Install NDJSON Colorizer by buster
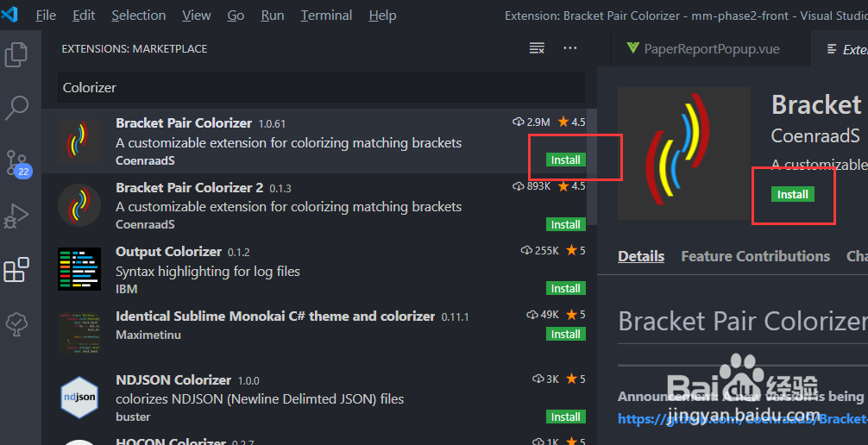This screenshot has width=868, height=445. [565, 417]
